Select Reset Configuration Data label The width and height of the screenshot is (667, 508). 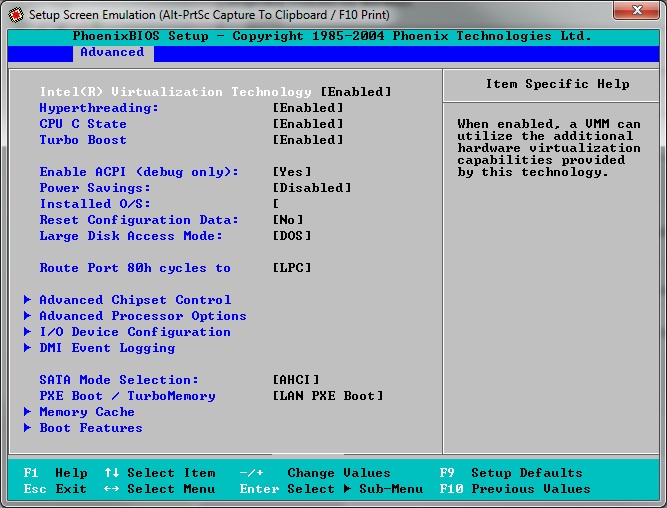click(x=139, y=220)
